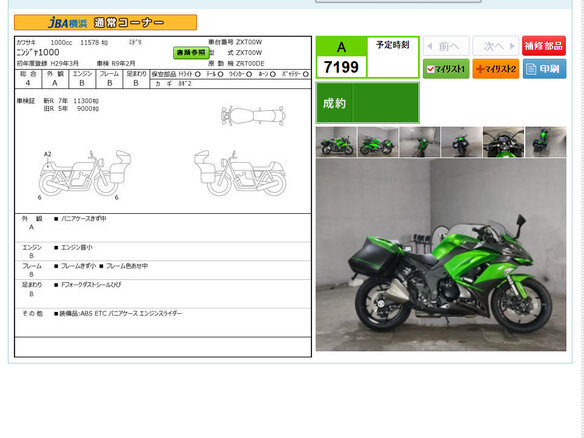Click the ニンジャ1000 model name
The width and height of the screenshot is (584, 438).
38,53
